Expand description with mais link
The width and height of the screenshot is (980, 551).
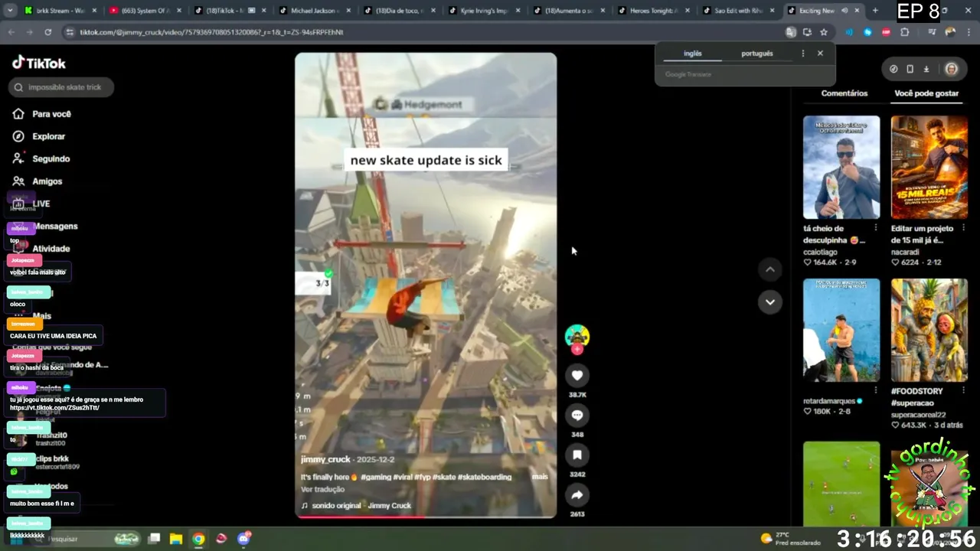point(540,477)
